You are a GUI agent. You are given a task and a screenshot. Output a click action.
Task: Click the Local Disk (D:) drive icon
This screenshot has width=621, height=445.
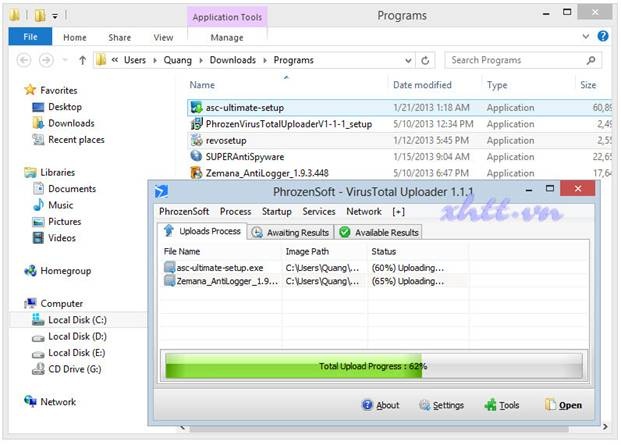tap(38, 338)
